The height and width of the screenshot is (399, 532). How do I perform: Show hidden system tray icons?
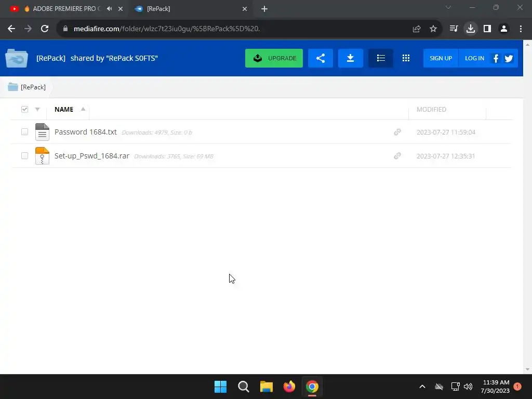click(x=422, y=387)
